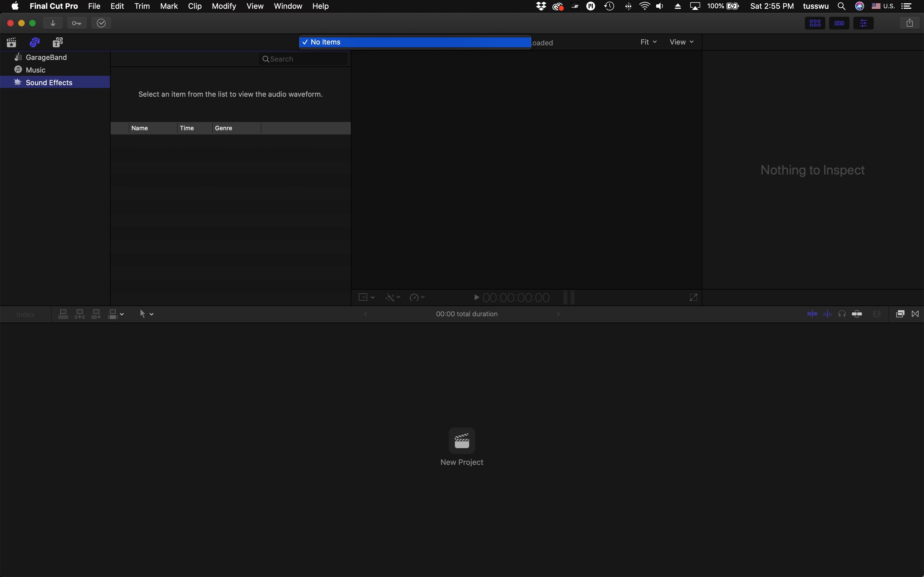Open the Wi-Fi status menu icon

pos(645,6)
